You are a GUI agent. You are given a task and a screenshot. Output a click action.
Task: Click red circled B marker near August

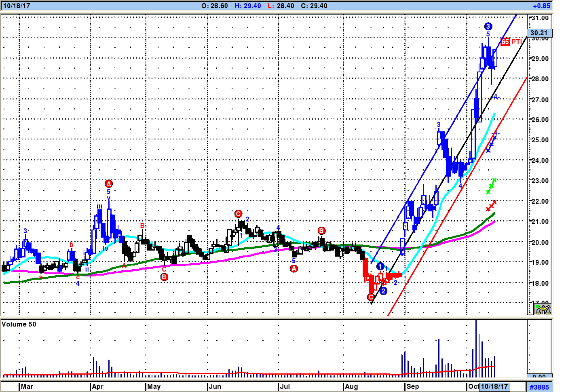(x=321, y=231)
